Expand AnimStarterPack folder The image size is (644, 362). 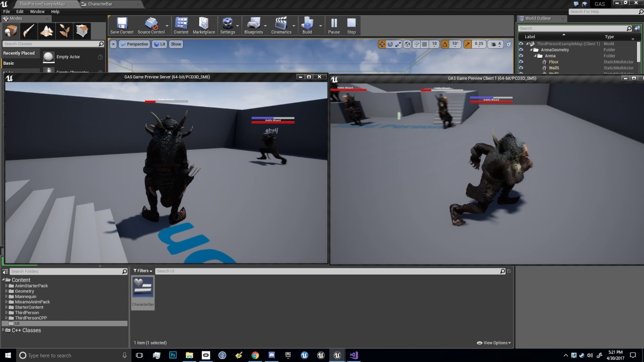click(x=7, y=286)
